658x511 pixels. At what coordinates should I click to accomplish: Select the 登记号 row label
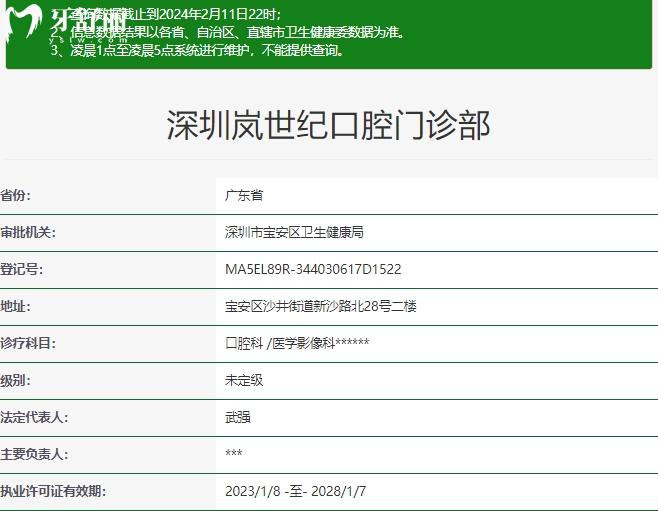pyautogui.click(x=22, y=269)
